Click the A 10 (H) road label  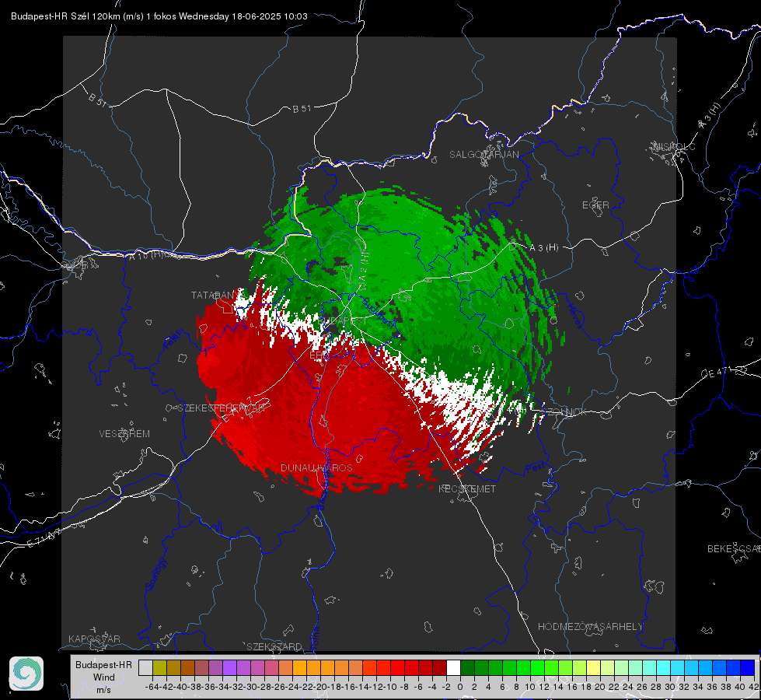pos(145,256)
